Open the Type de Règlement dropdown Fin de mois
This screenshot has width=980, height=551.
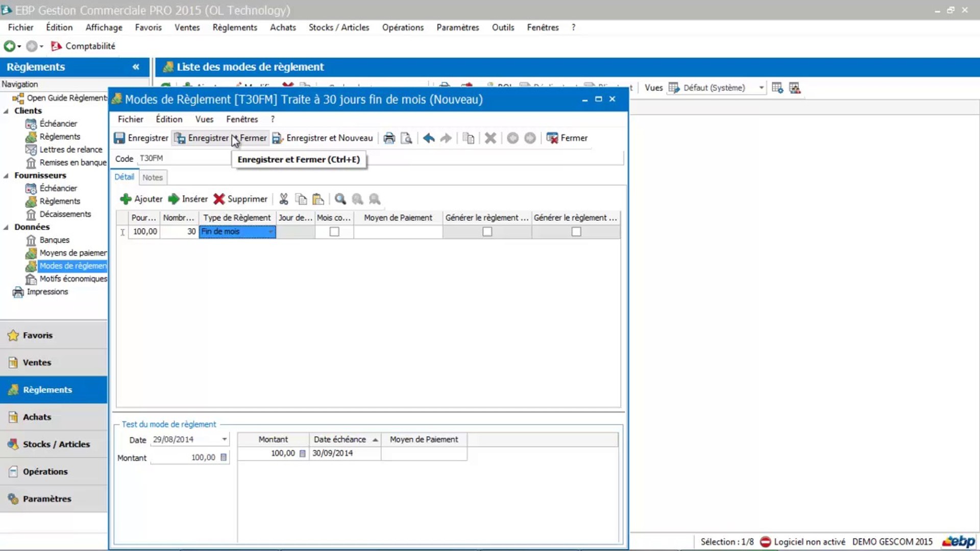[x=271, y=232]
